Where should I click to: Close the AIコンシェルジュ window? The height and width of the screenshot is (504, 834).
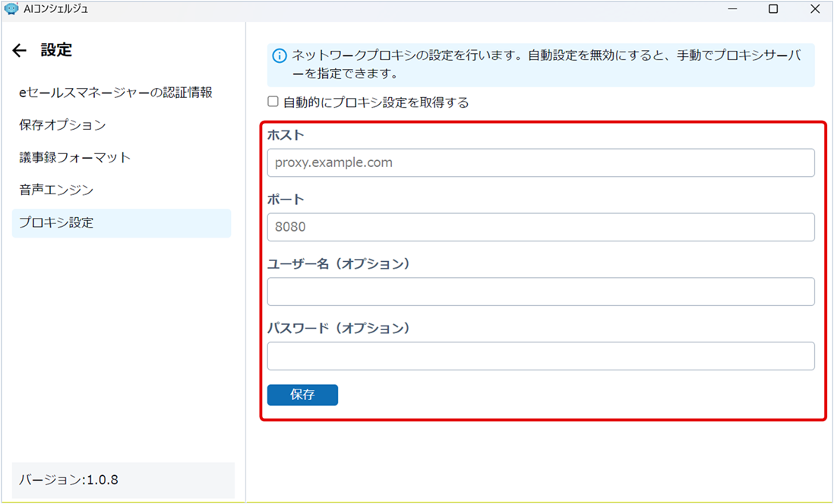[813, 9]
